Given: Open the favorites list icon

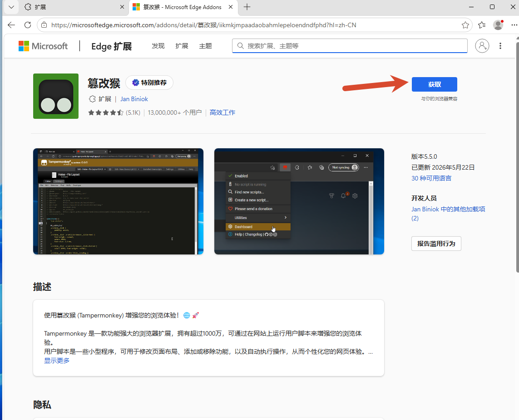Looking at the screenshot, I should click(x=482, y=25).
